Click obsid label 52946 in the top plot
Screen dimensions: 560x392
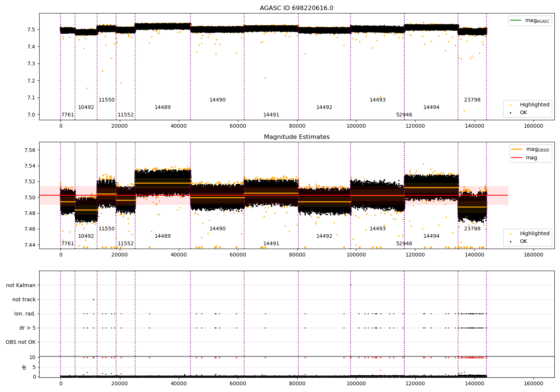coord(404,115)
